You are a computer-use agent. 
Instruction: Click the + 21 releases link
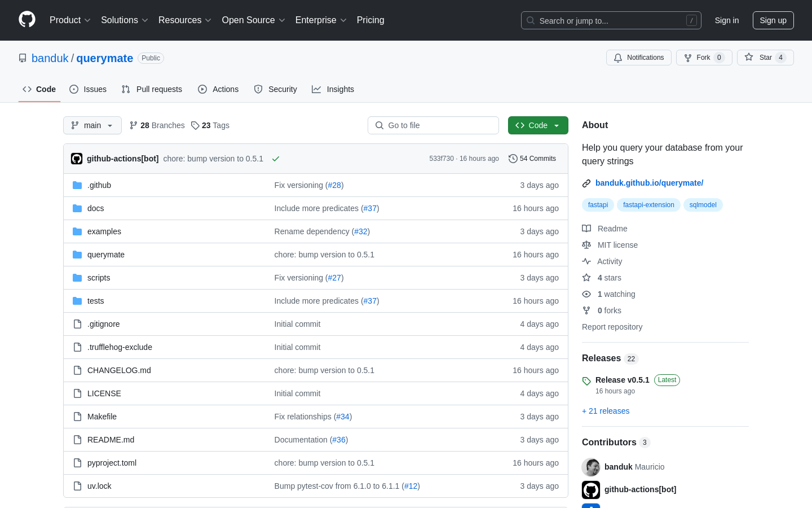(606, 411)
